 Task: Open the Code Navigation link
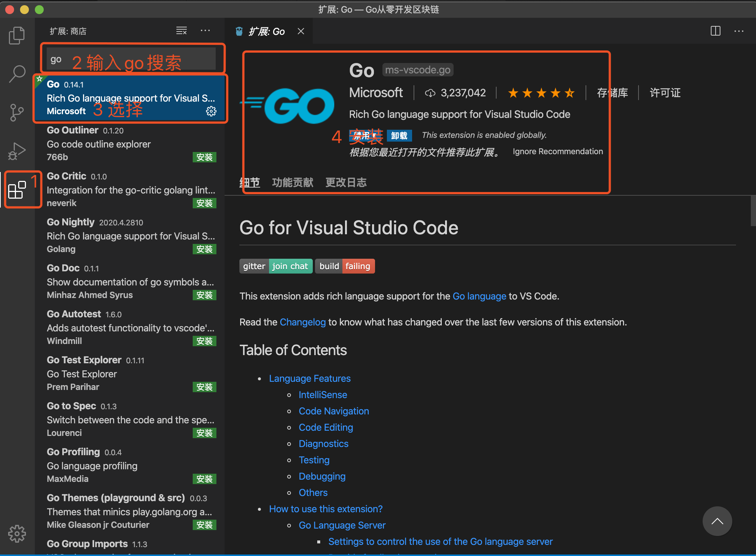point(334,411)
